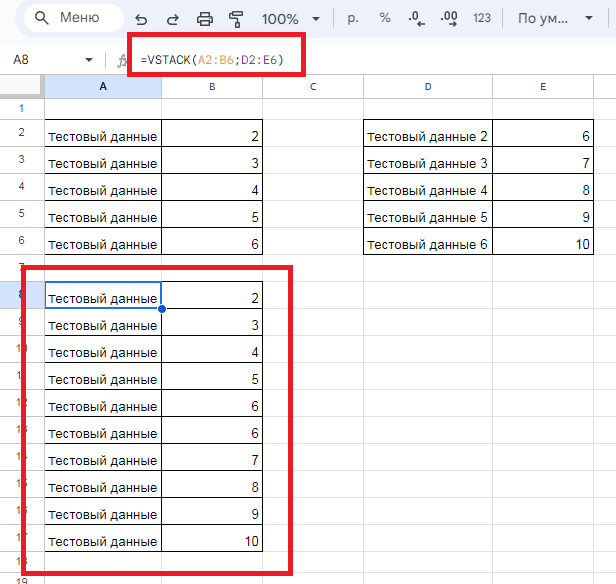The height and width of the screenshot is (584, 616).
Task: Select row 4 header
Action: pos(22,186)
